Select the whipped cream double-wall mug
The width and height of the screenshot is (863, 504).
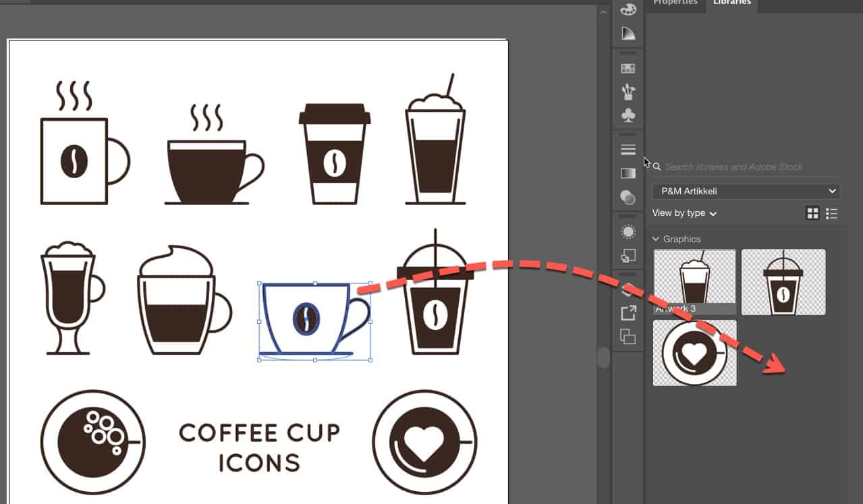[x=184, y=300]
